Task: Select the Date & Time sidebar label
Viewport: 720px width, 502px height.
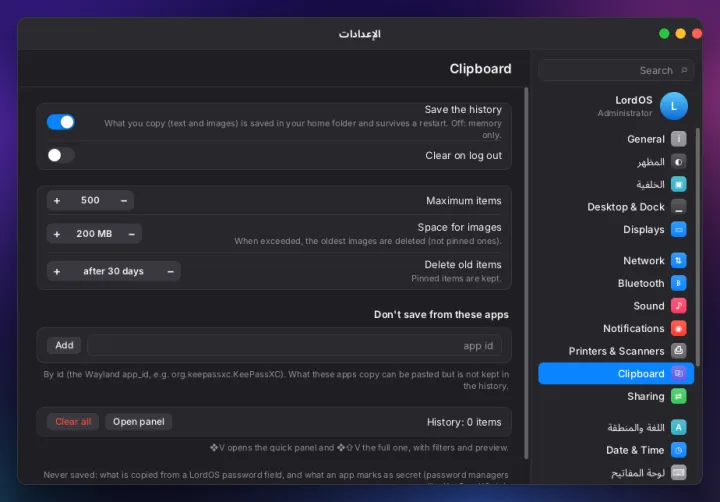Action: 635,450
